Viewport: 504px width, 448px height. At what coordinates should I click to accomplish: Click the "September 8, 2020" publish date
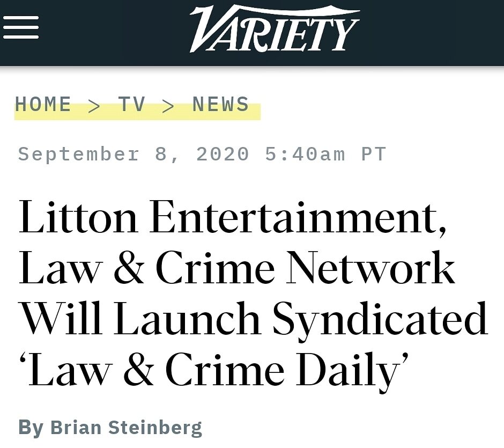tap(134, 155)
